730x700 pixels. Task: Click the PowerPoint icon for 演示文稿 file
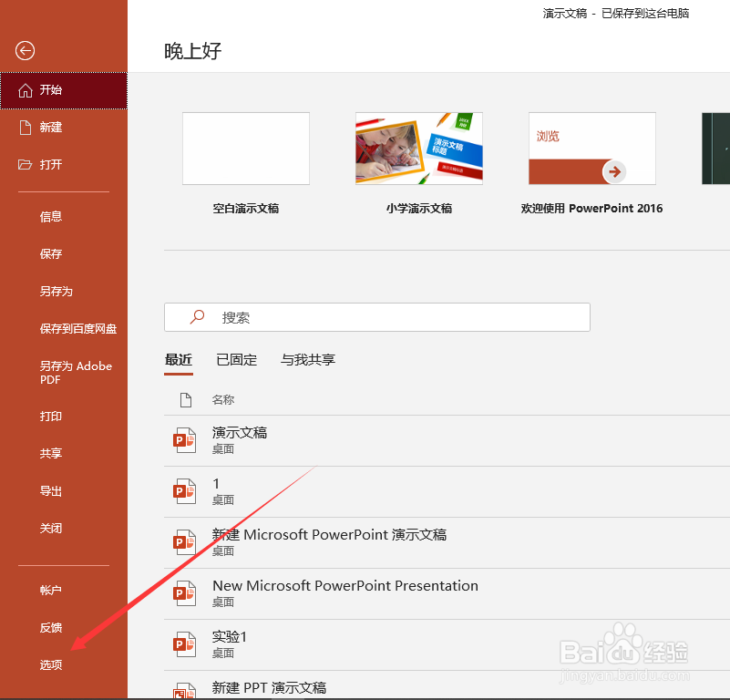pyautogui.click(x=184, y=440)
